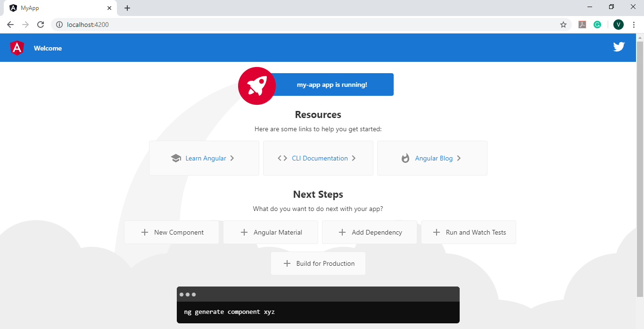Click the chevron next to Learn Angular
The image size is (644, 329).
[232, 158]
